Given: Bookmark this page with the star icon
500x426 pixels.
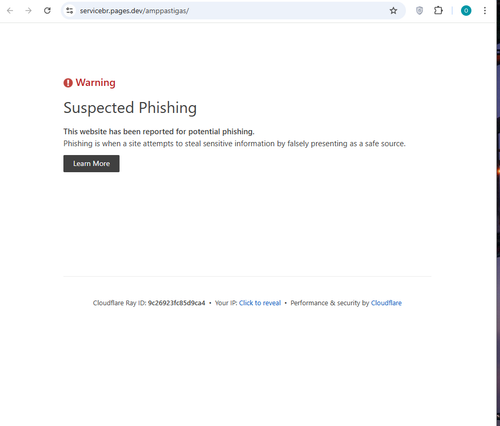Looking at the screenshot, I should point(393,11).
